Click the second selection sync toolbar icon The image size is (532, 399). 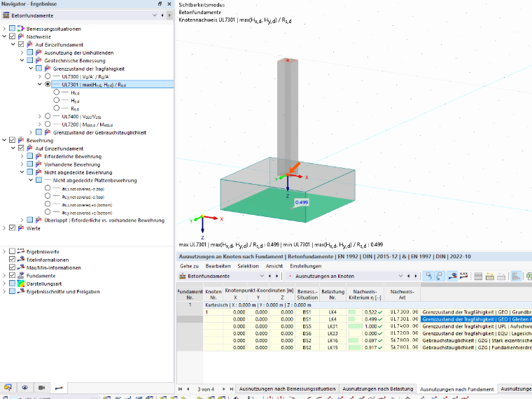[x=439, y=276]
